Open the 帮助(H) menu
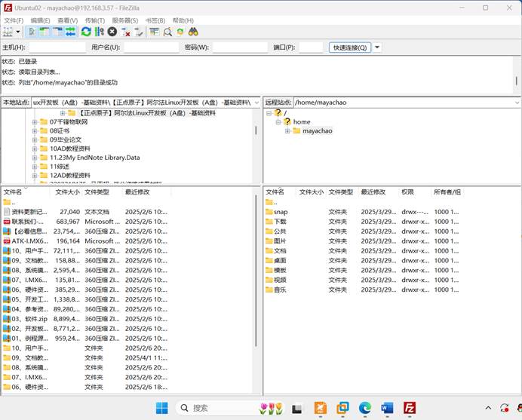The height and width of the screenshot is (420, 522). point(183,20)
